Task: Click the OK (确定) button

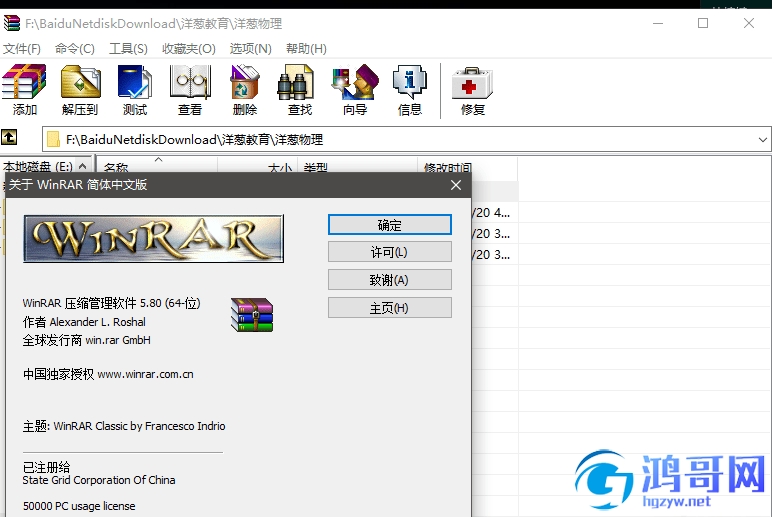Action: (389, 225)
